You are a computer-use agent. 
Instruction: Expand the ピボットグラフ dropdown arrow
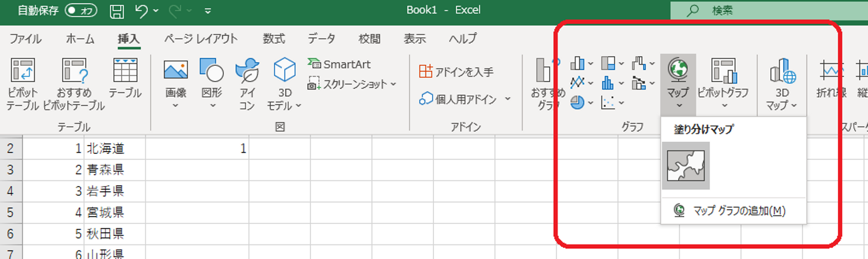pos(724,106)
